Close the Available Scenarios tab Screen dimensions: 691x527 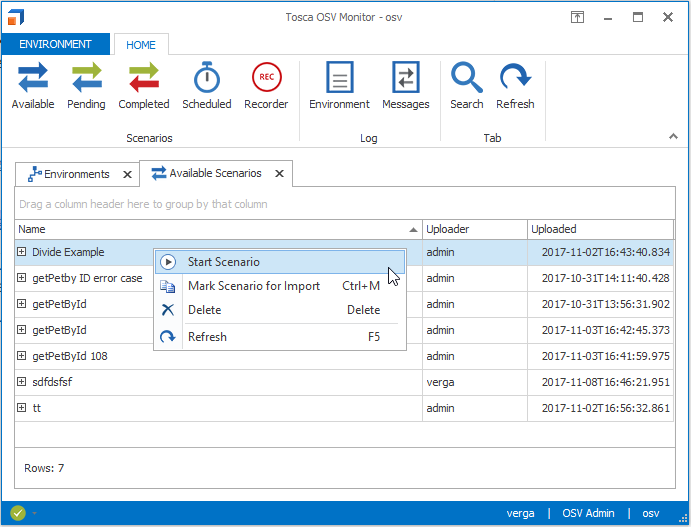click(279, 174)
